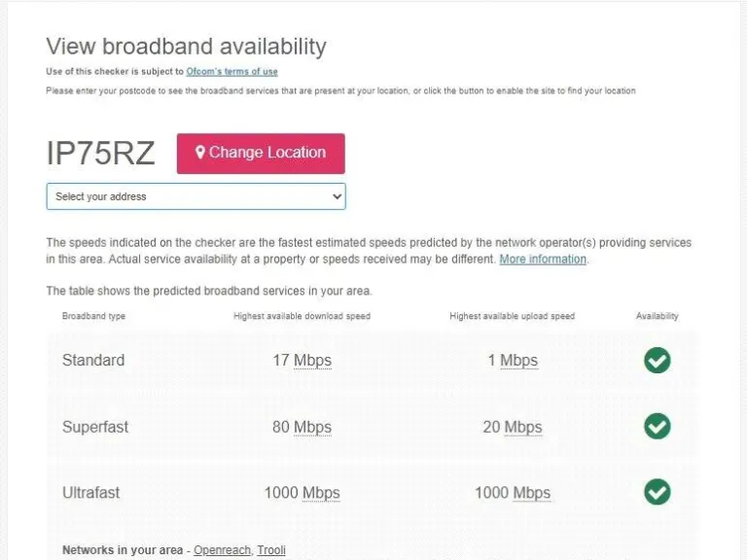Click Mbps abbreviation for Ultrafast upload speed
Image resolution: width=747 pixels, height=560 pixels.
point(531,493)
